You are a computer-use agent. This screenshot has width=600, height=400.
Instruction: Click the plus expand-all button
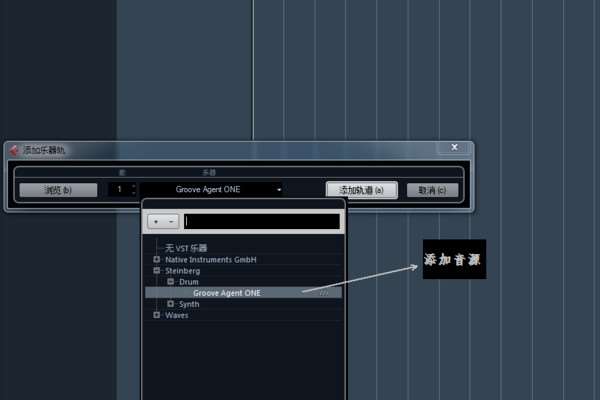(x=156, y=222)
